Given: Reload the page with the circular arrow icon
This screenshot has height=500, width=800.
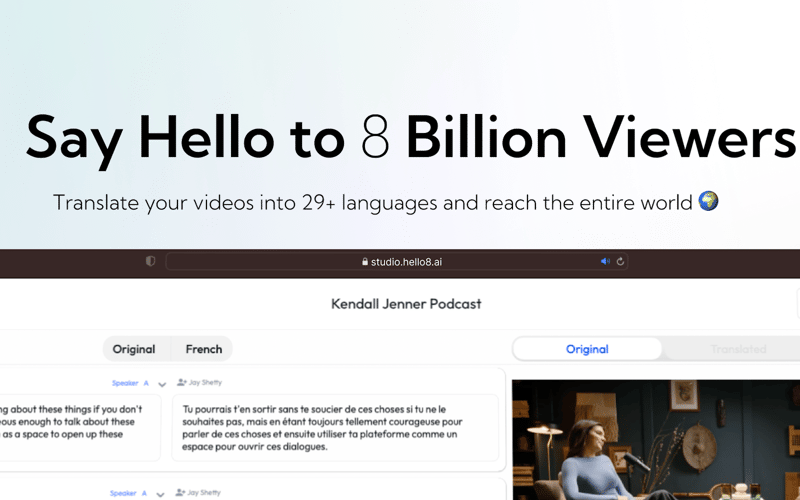Looking at the screenshot, I should 620,261.
